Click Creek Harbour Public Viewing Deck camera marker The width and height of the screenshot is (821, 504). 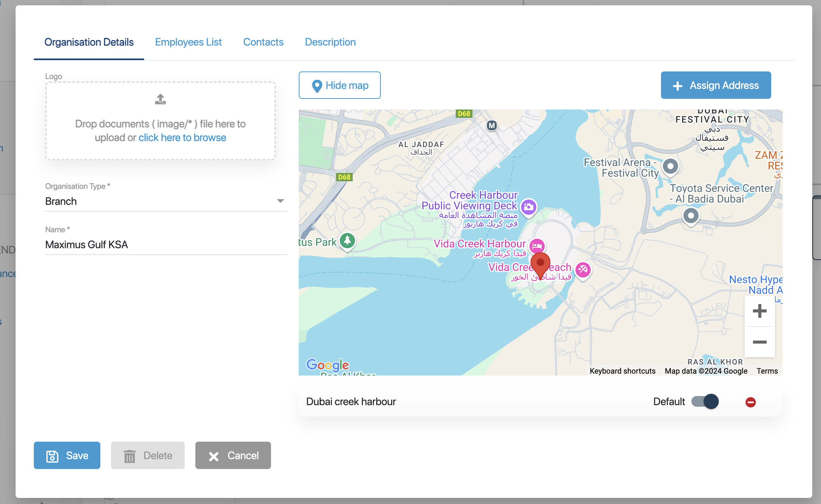pos(528,208)
